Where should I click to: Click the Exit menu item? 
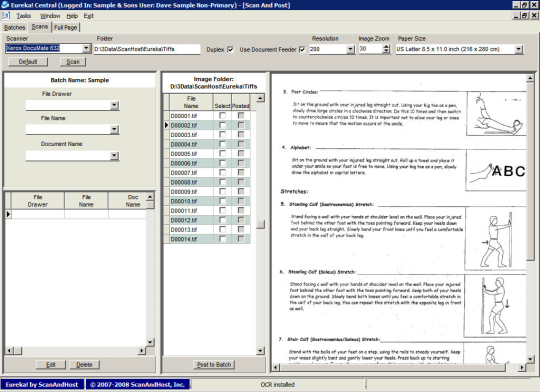[89, 16]
